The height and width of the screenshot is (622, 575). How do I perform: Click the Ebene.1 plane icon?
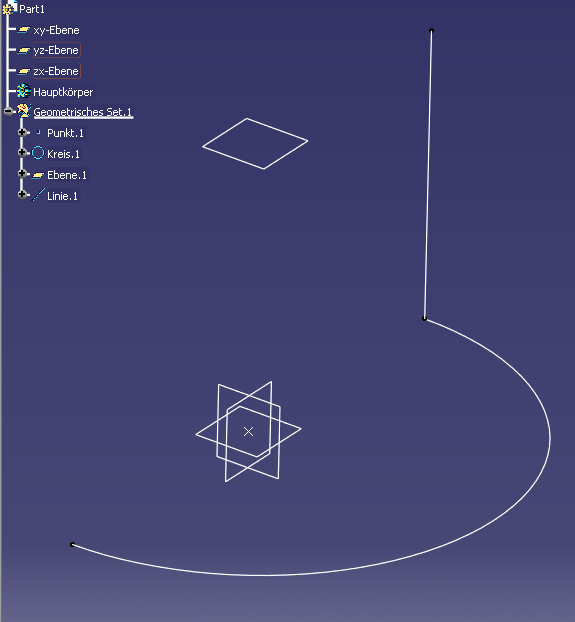pos(38,175)
